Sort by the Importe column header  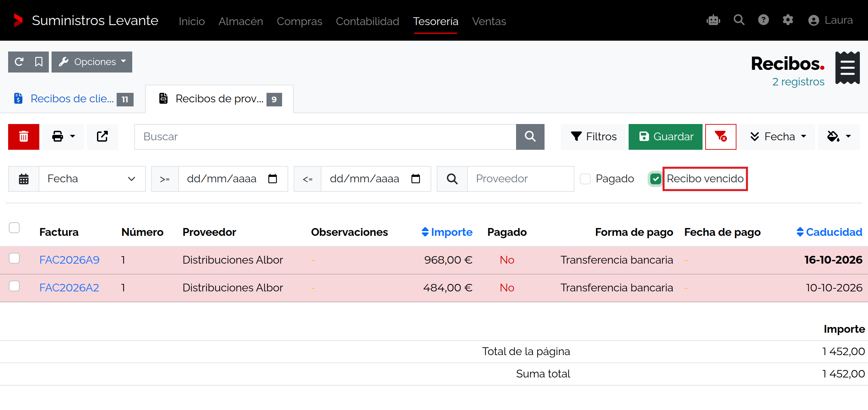coord(447,232)
